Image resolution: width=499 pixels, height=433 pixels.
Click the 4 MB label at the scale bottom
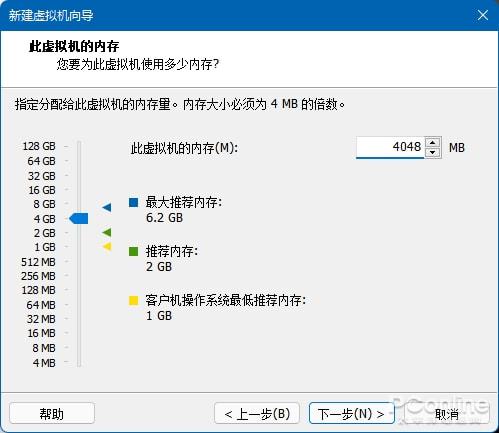pos(44,363)
